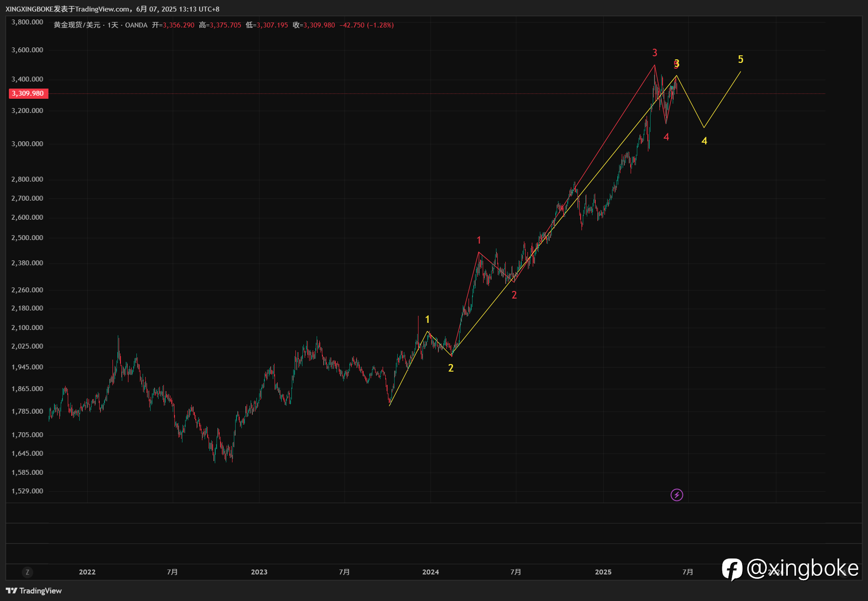Image resolution: width=868 pixels, height=601 pixels.
Task: Click the 2024 time axis label
Action: click(430, 572)
